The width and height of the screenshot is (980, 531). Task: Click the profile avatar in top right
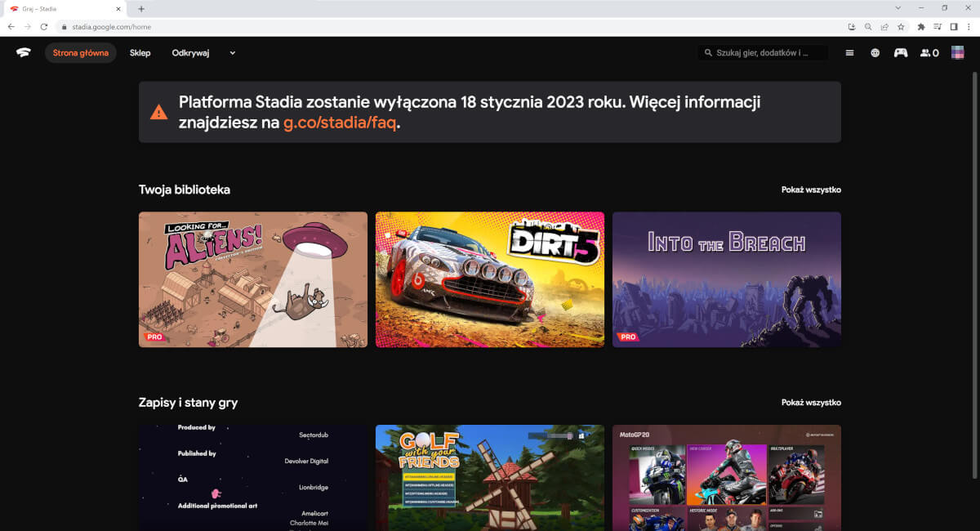coord(958,52)
